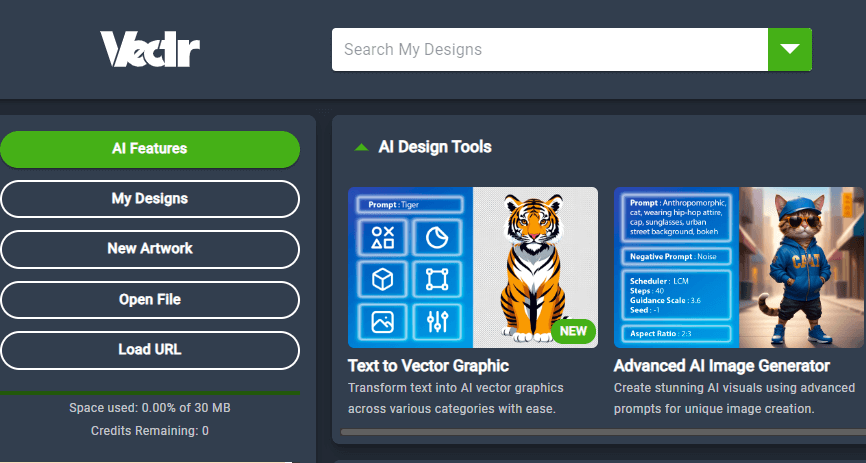Open My Designs in the sidebar
This screenshot has height=463, width=866.
point(150,199)
